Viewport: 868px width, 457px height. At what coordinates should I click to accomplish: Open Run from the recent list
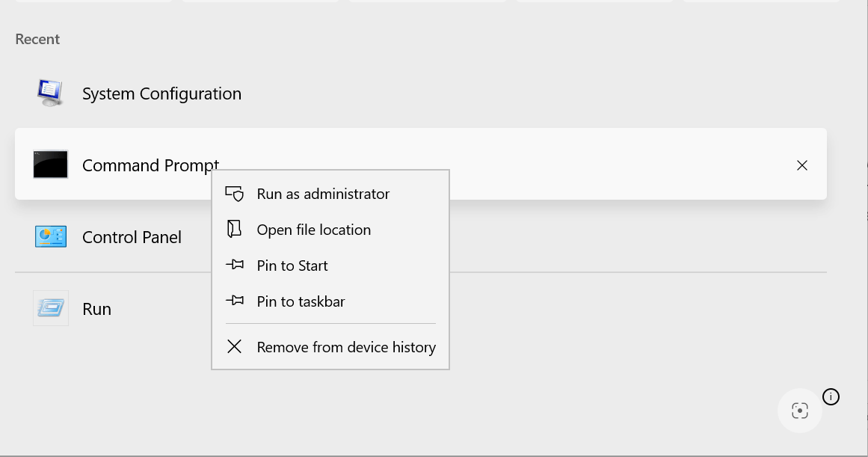click(x=96, y=309)
